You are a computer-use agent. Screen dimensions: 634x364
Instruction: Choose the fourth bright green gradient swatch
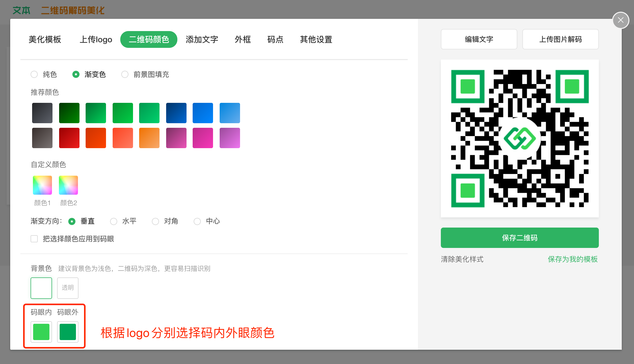[x=123, y=113]
